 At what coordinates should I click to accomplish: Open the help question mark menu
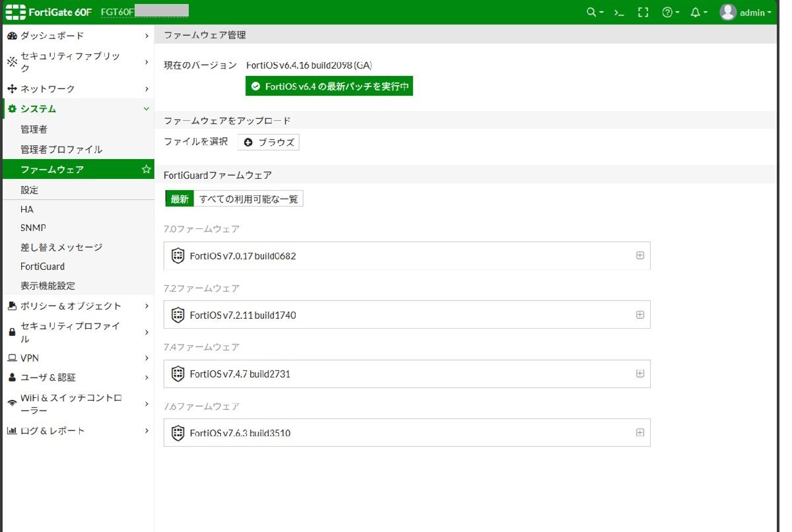[669, 13]
